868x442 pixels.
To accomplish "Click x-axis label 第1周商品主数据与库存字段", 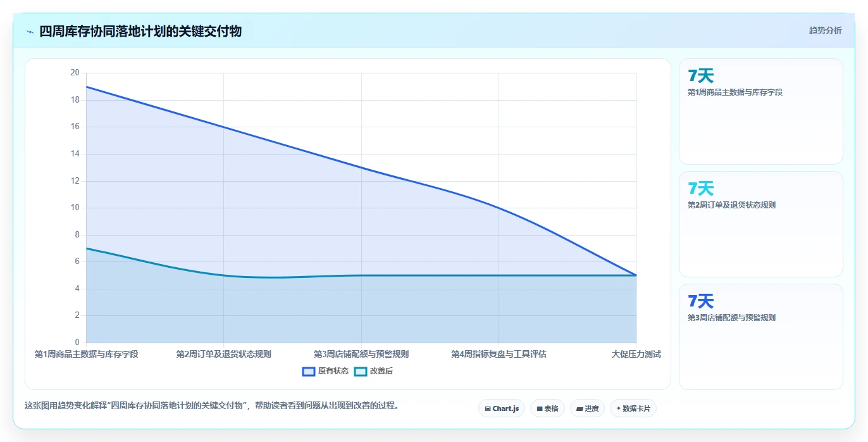I will pos(86,354).
